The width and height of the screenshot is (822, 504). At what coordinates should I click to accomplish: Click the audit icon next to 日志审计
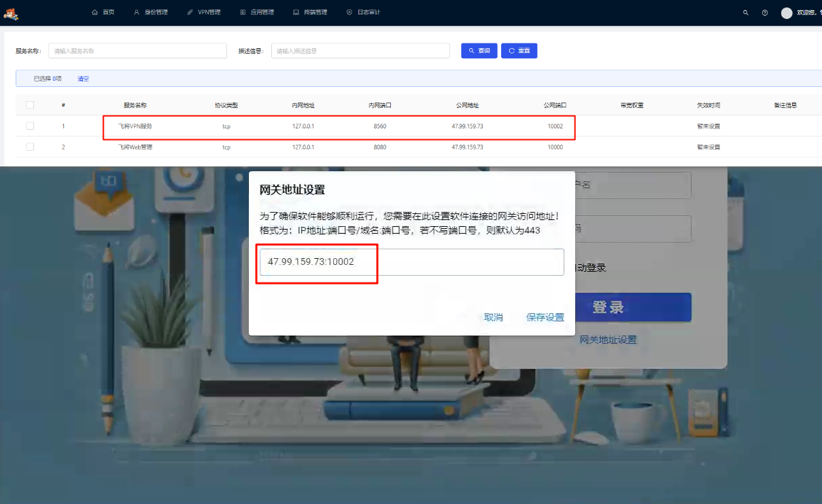click(x=350, y=12)
